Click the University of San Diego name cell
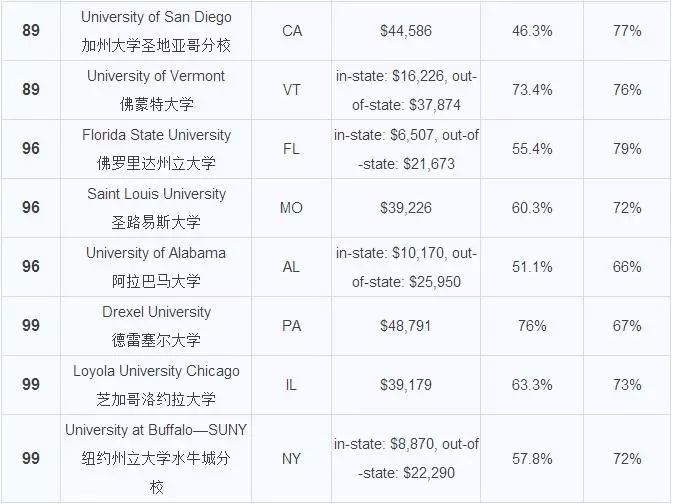 click(x=156, y=30)
